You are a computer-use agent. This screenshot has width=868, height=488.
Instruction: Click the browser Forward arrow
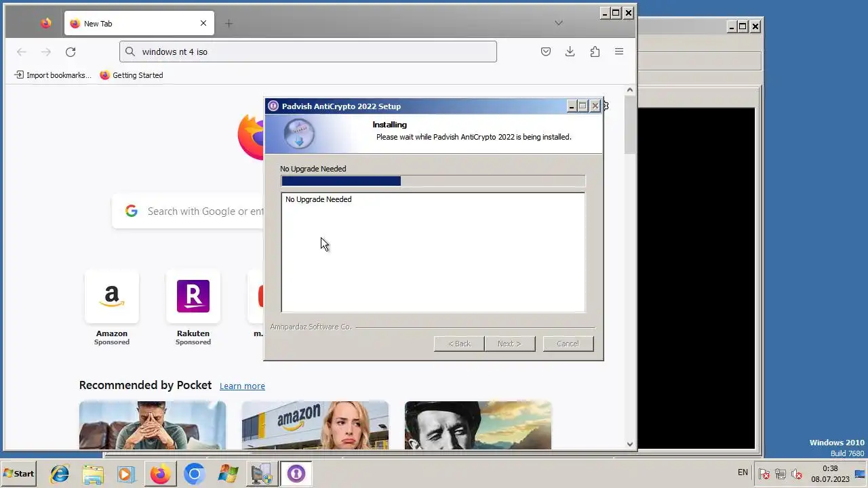45,52
